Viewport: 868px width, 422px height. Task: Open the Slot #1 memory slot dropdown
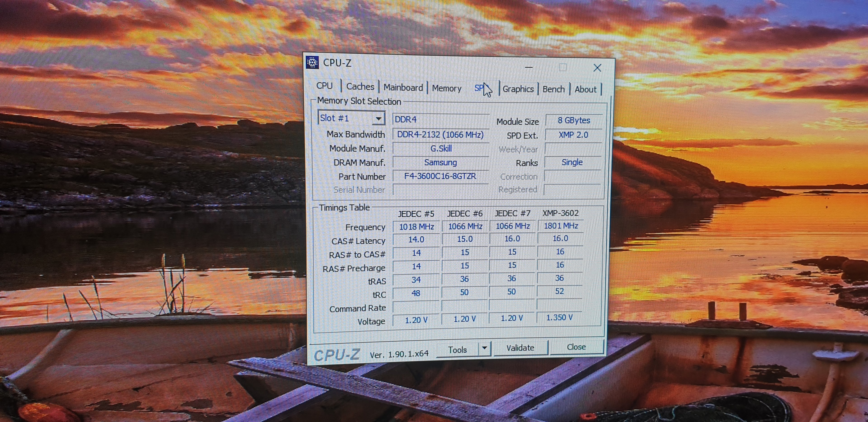click(378, 119)
